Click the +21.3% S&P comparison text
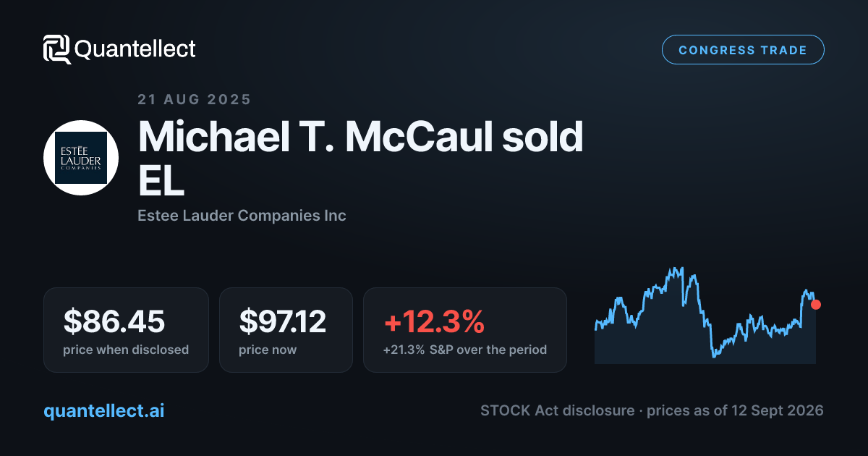 (x=464, y=350)
